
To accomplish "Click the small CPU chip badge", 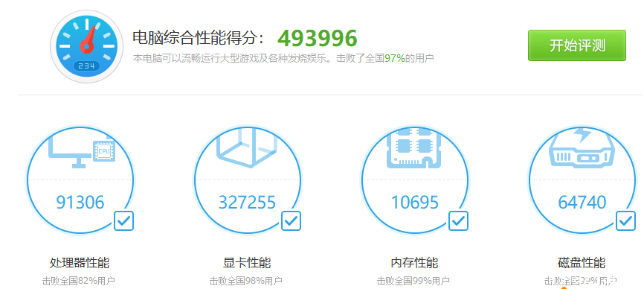I will point(104,151).
